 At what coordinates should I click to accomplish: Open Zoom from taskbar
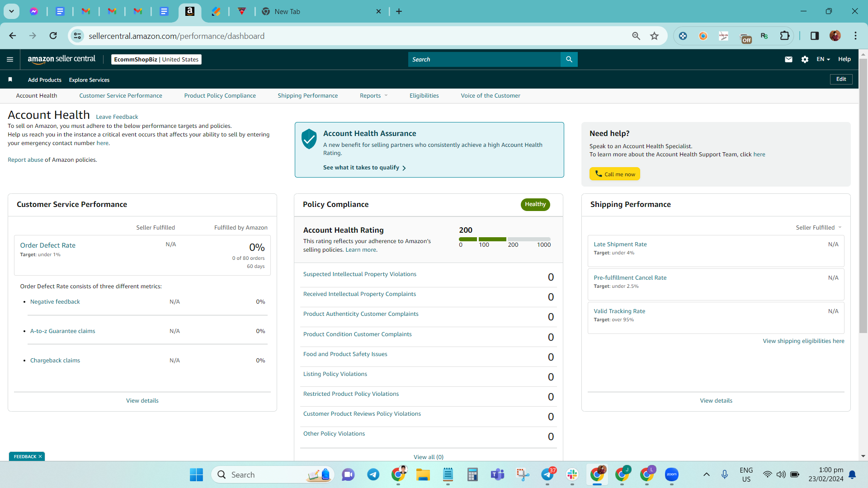pos(672,474)
